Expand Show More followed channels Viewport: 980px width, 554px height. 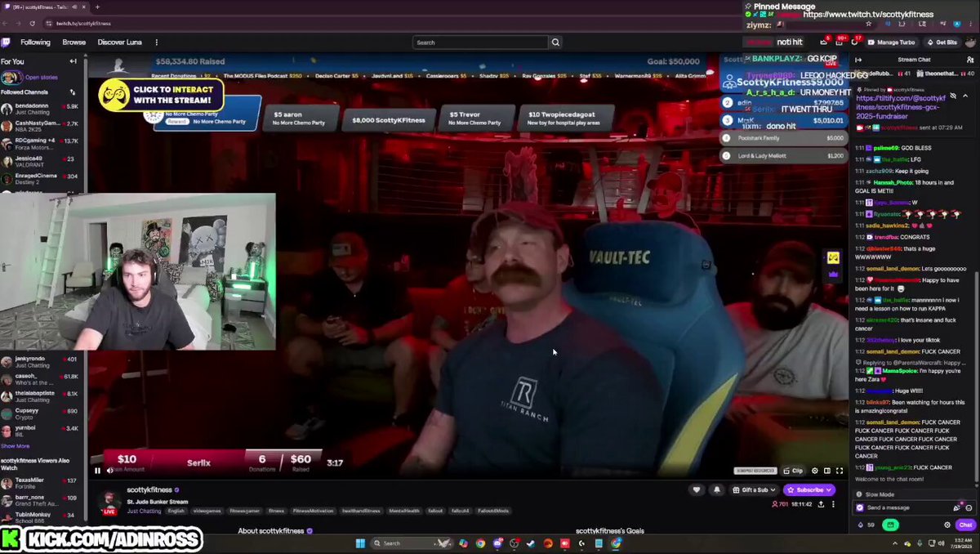[15, 446]
